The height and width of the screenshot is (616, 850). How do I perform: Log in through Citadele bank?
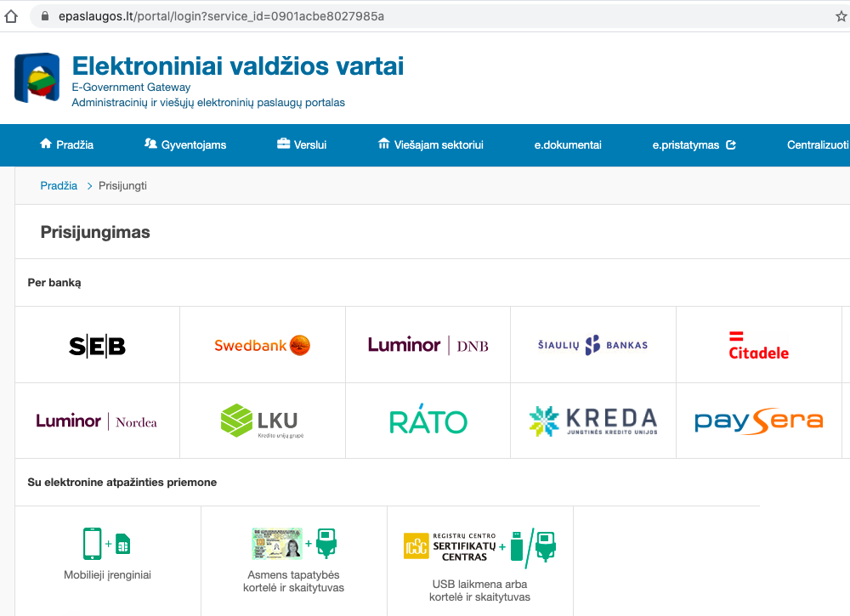click(758, 345)
